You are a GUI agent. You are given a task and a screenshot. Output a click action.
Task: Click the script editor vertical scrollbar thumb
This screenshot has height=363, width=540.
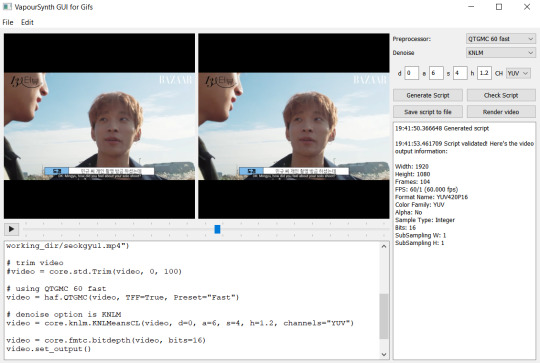click(x=384, y=316)
